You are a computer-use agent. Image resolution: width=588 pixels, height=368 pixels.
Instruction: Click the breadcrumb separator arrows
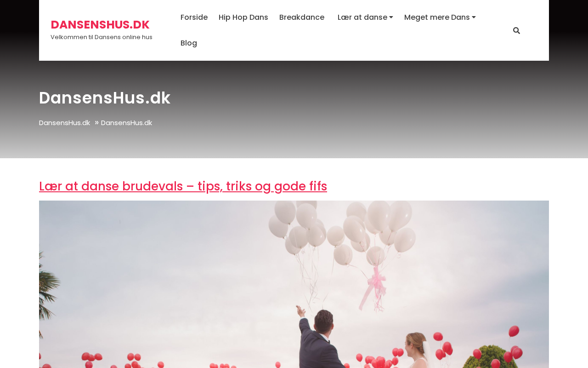pyautogui.click(x=96, y=122)
